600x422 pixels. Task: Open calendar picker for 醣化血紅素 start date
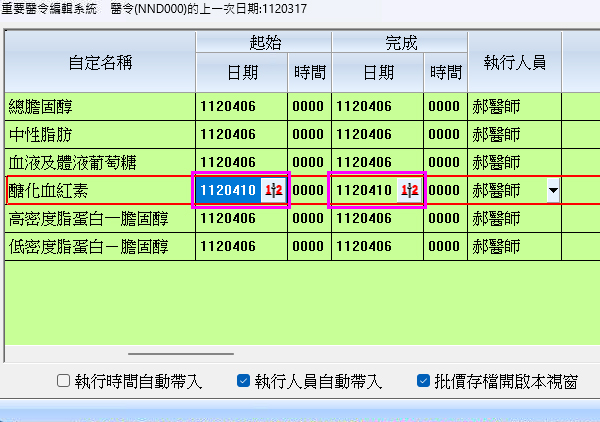(x=274, y=190)
